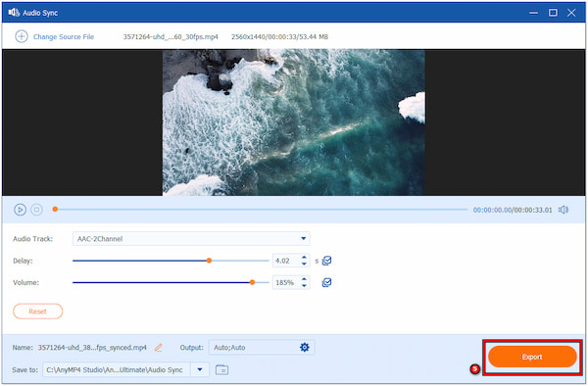
Task: Click the Delay value field 4.02
Action: click(286, 261)
